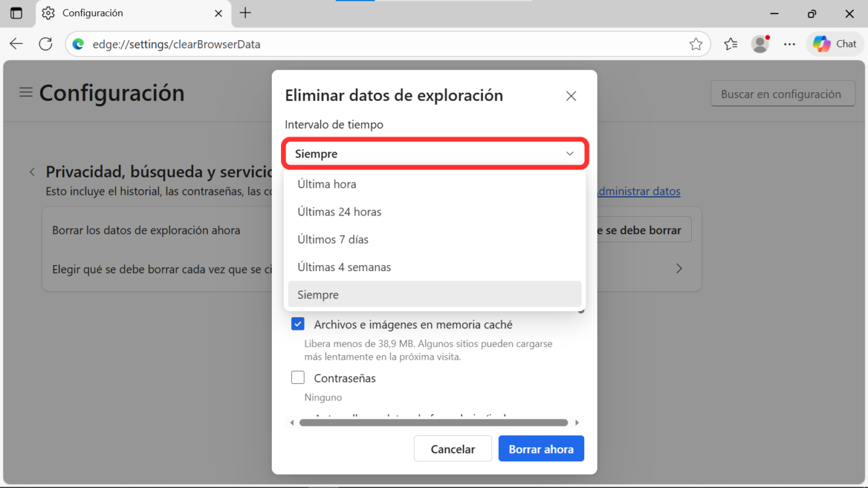Collapse the Siempre time range dropdown
The width and height of the screenshot is (868, 488).
coord(435,154)
